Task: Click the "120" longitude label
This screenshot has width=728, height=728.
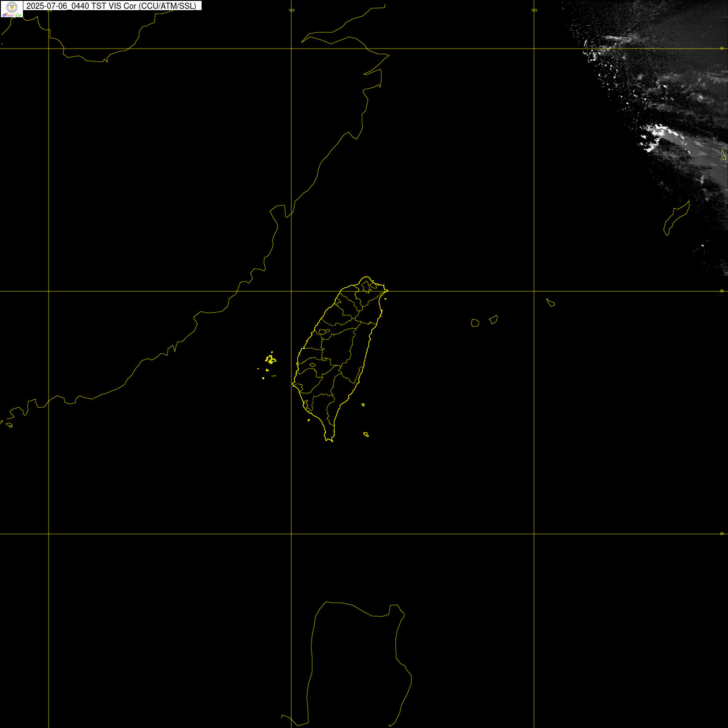Action: [x=292, y=10]
